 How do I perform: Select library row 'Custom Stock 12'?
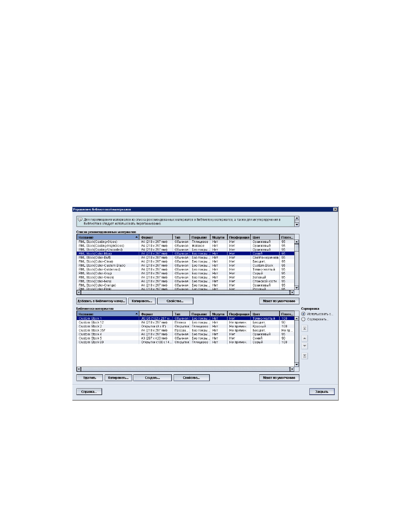(x=185, y=322)
